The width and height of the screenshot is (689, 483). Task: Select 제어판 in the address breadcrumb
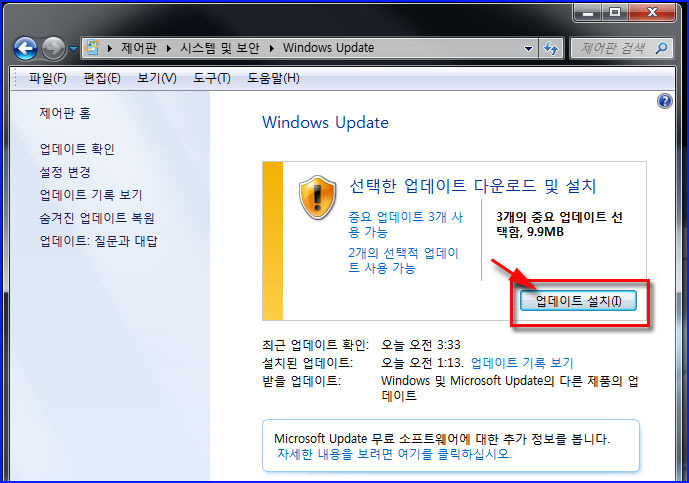click(139, 47)
